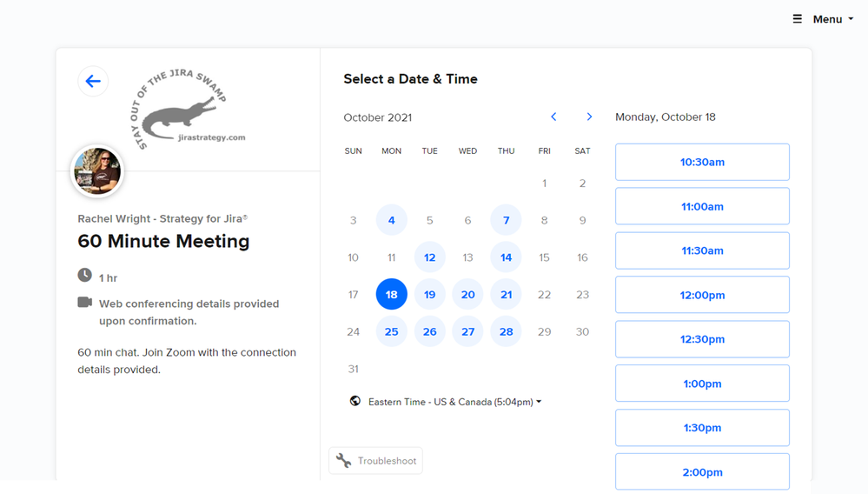Image resolution: width=868 pixels, height=494 pixels.
Task: Click the WED column header
Action: [467, 150]
